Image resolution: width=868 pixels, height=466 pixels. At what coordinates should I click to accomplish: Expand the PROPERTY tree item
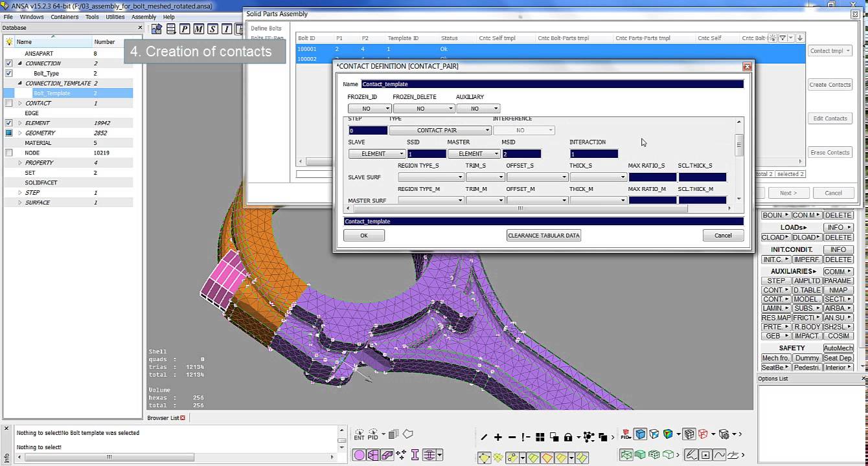pos(20,162)
